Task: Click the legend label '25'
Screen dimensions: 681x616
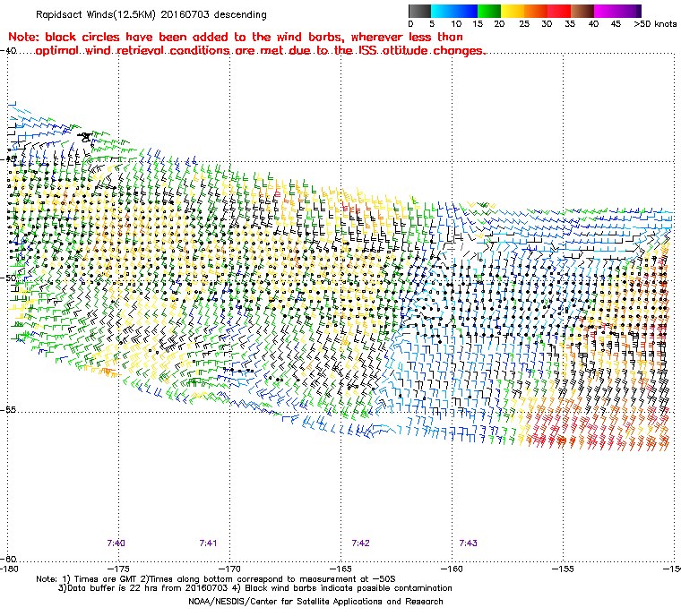Action: pos(524,24)
